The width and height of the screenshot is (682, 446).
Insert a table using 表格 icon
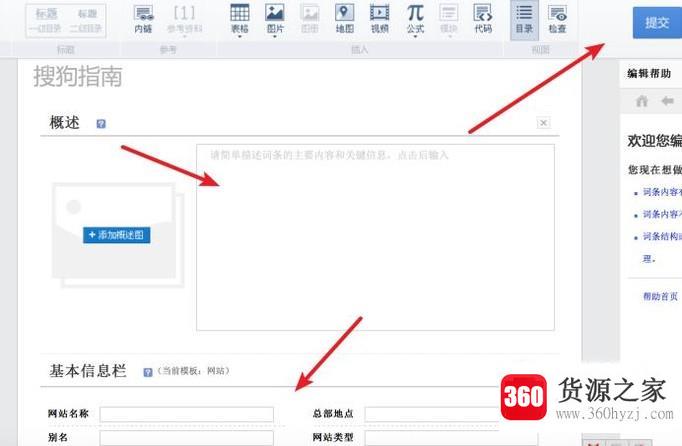(240, 18)
